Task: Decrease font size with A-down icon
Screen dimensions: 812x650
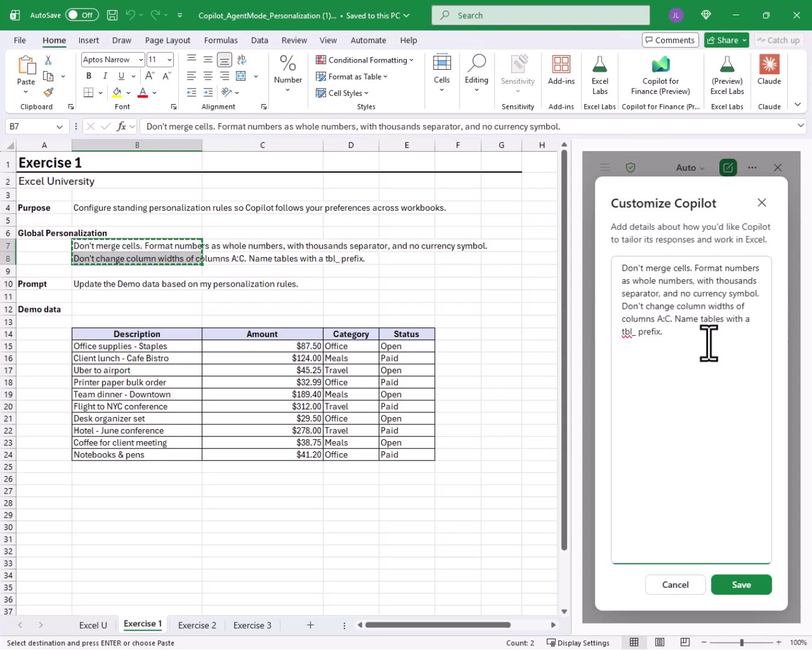Action: coord(167,76)
